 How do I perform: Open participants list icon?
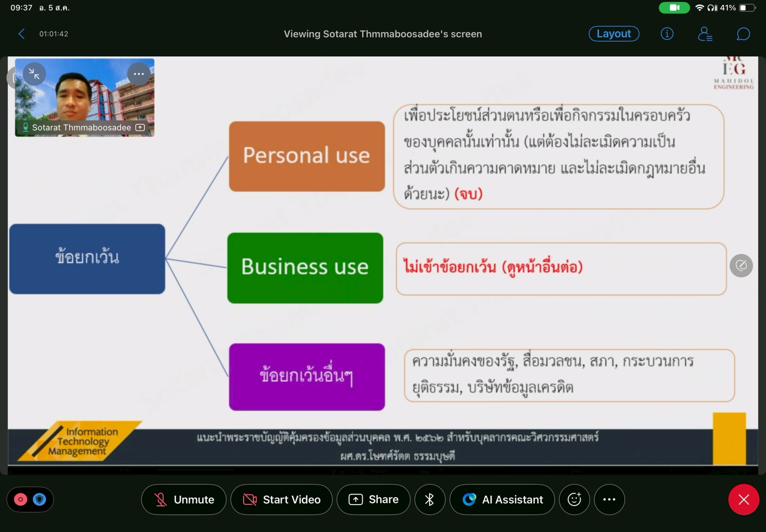point(705,34)
